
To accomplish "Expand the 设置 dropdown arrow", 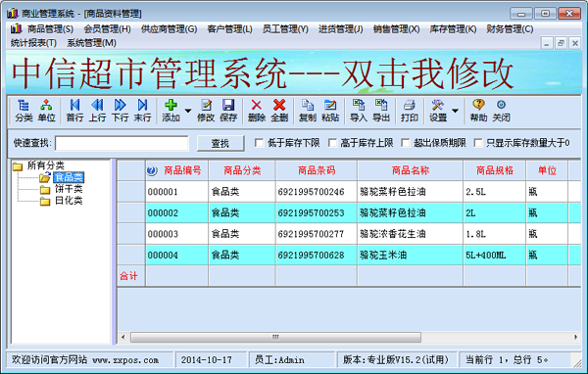I will [x=455, y=111].
